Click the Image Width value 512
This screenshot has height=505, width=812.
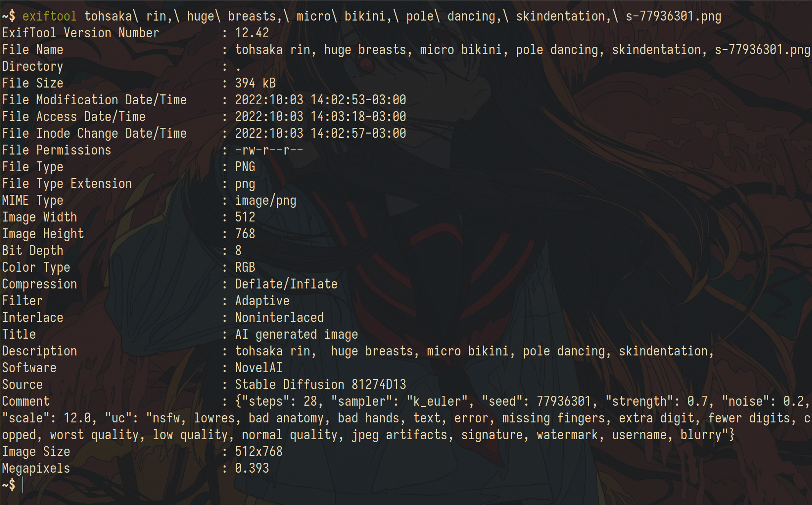pos(245,217)
